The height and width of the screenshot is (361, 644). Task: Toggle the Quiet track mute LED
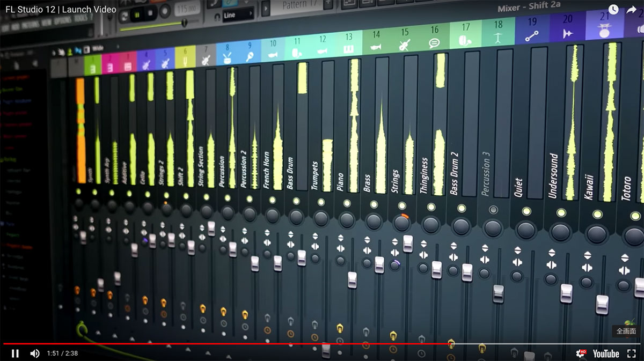pos(526,211)
